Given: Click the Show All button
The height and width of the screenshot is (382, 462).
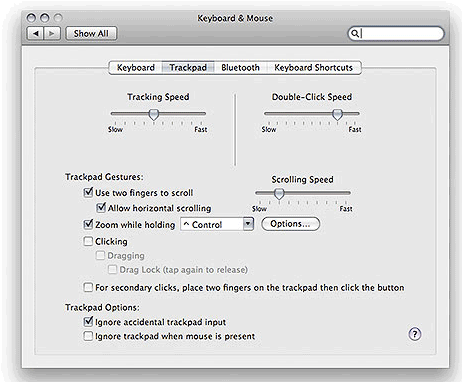Looking at the screenshot, I should [91, 33].
